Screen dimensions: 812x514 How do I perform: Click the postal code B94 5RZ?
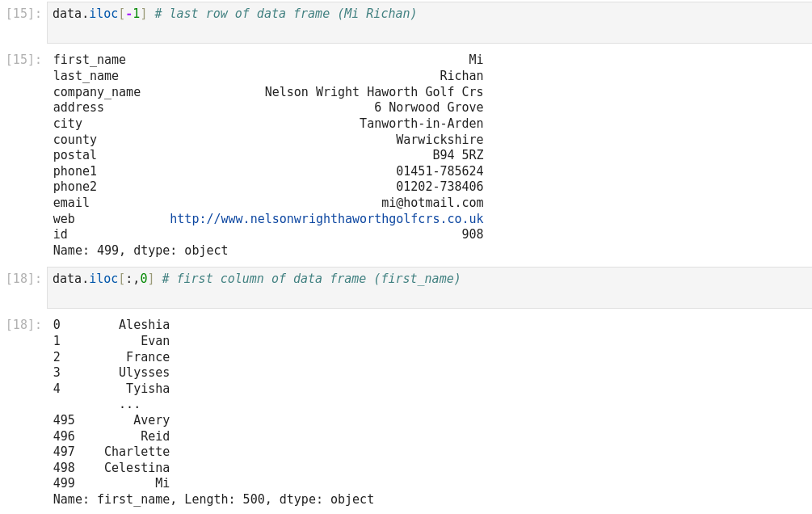[x=457, y=155]
